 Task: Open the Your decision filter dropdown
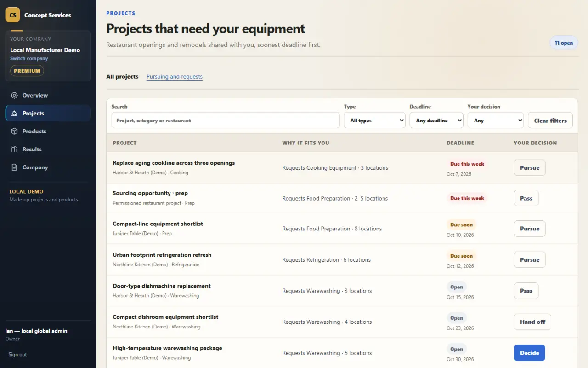click(x=496, y=121)
